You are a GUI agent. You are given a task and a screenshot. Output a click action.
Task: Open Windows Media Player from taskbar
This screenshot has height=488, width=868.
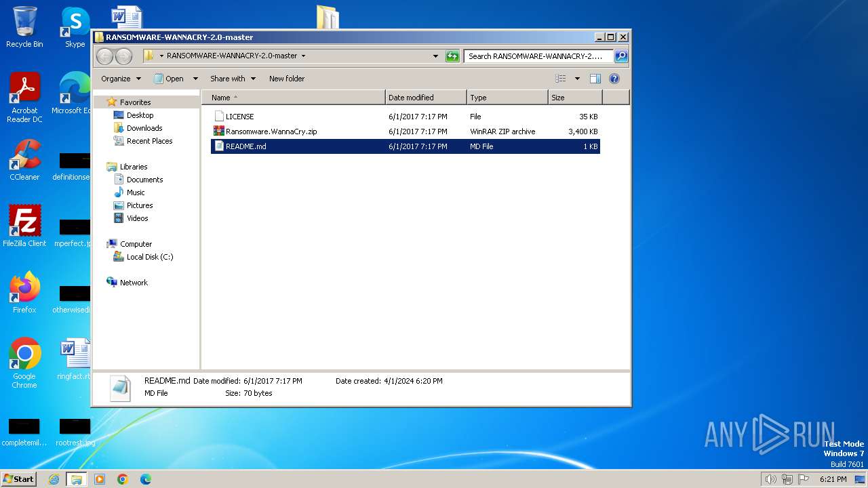[x=100, y=479]
